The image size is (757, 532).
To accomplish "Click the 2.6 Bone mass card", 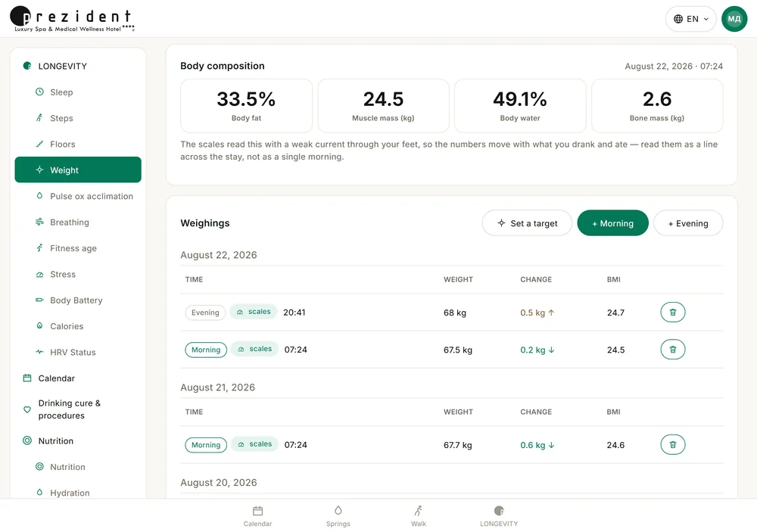I will [657, 106].
